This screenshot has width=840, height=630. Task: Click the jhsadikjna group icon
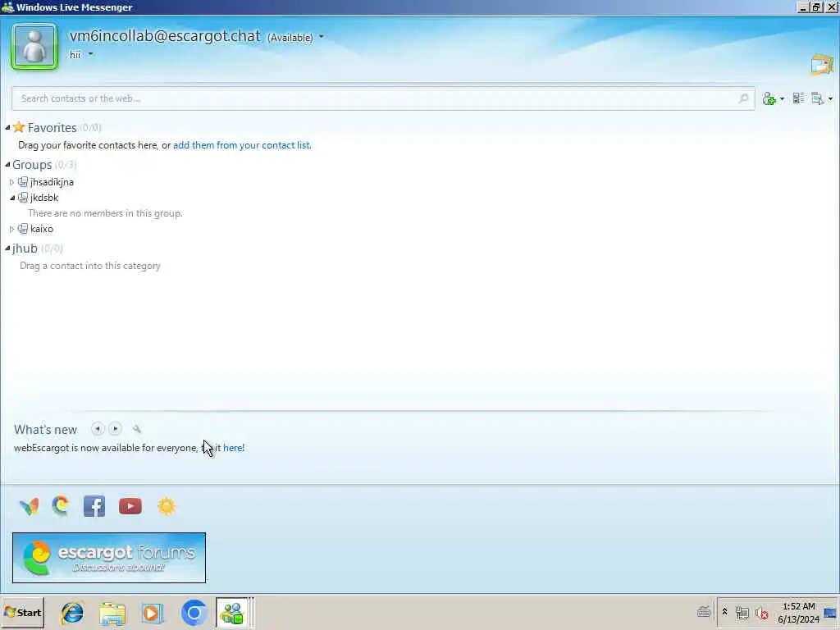pyautogui.click(x=23, y=182)
